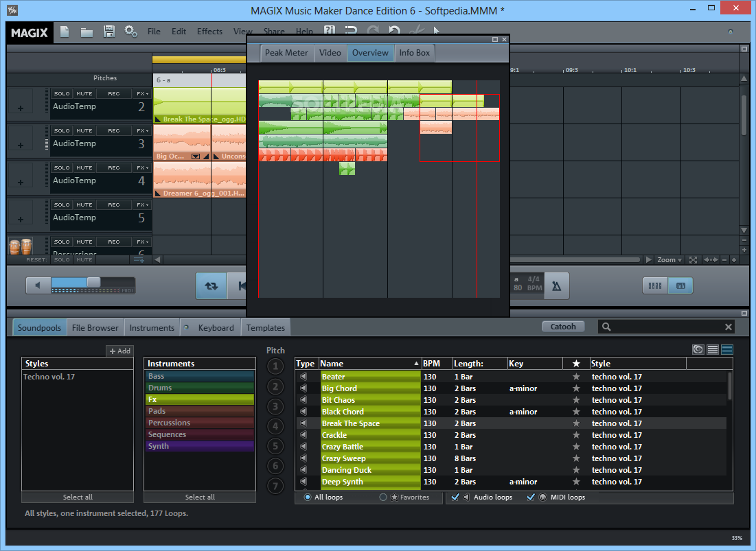Click the undo arrow icon in toolbar
Viewport: 756px width, 551px height.
tap(394, 30)
